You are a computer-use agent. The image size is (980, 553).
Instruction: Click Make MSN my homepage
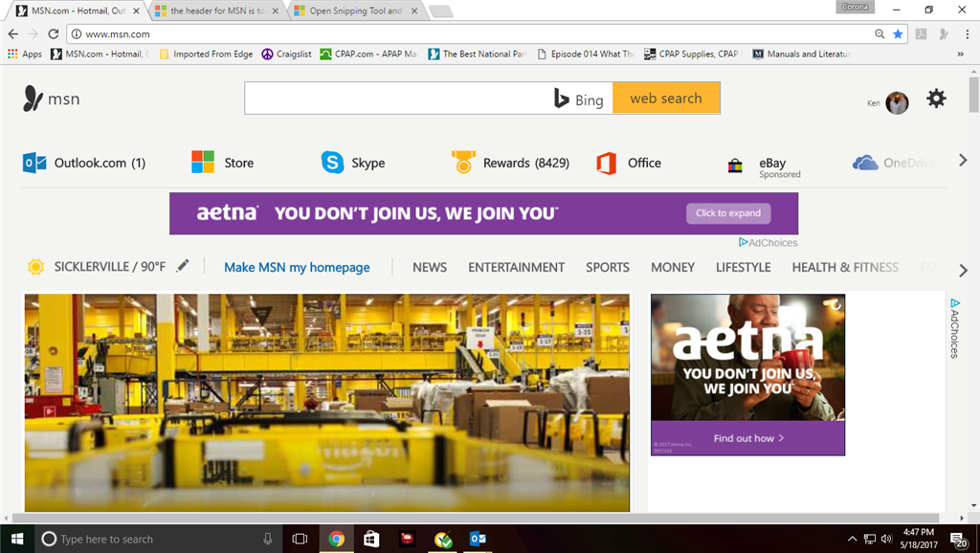[x=297, y=268]
